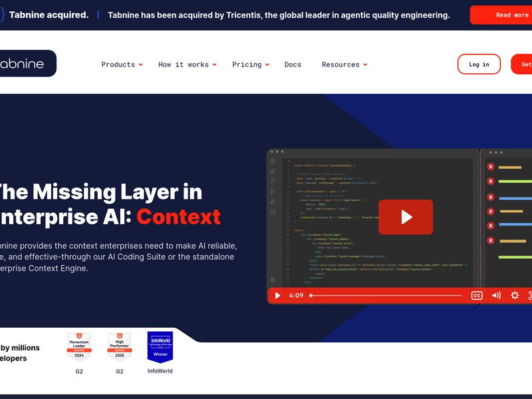Viewport: 532px width, 399px height.
Task: Click the video progress slider
Action: click(386, 295)
